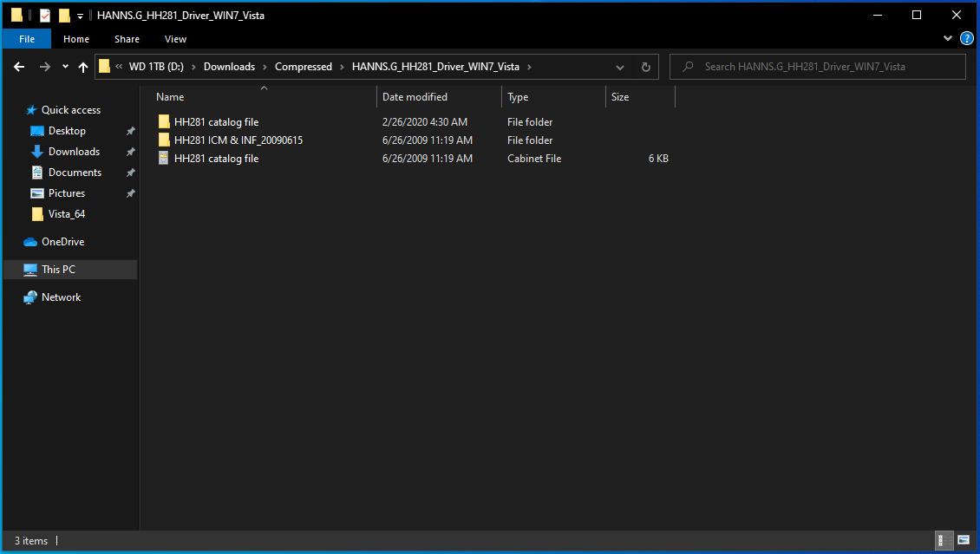Switch to Large icons view in status bar

point(964,540)
